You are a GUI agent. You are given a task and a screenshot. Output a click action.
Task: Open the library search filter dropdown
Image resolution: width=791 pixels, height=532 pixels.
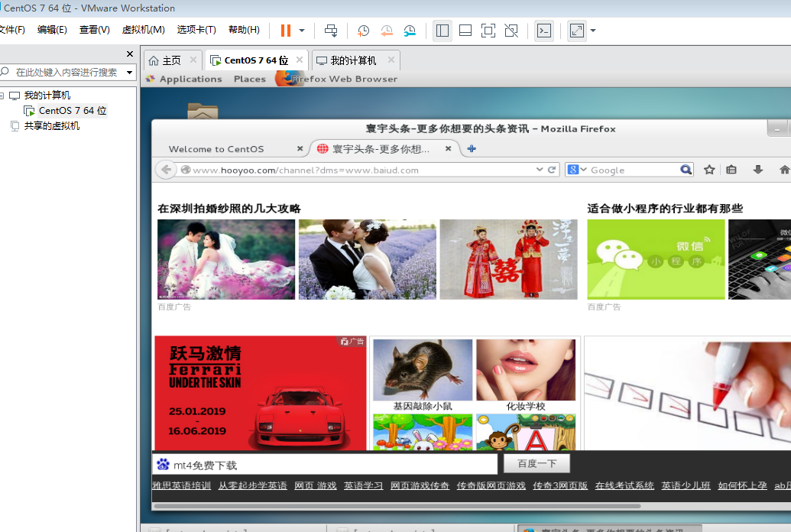click(130, 72)
